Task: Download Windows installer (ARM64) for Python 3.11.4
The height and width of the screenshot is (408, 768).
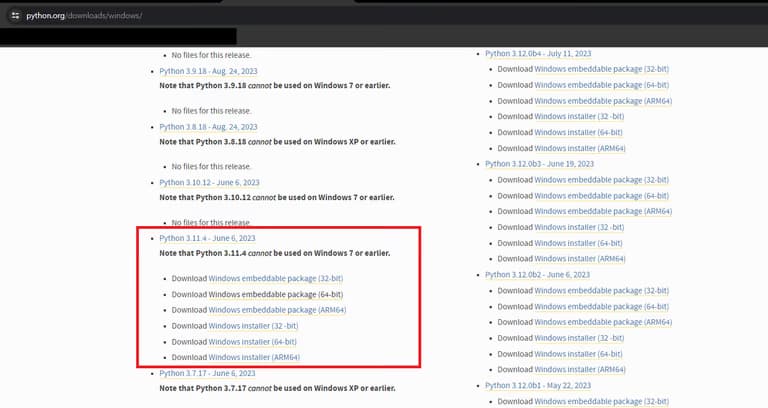Action: tap(254, 357)
